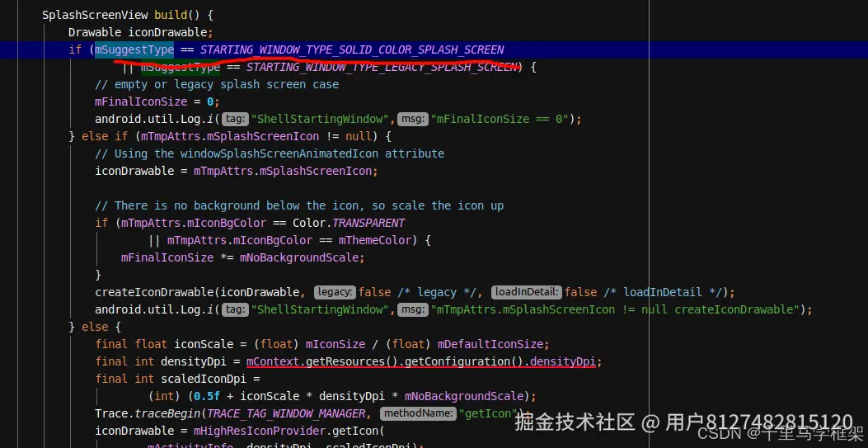Screen dimensions: 868x448
Task: Click the mSuggestType after the || operator
Action: point(181,67)
